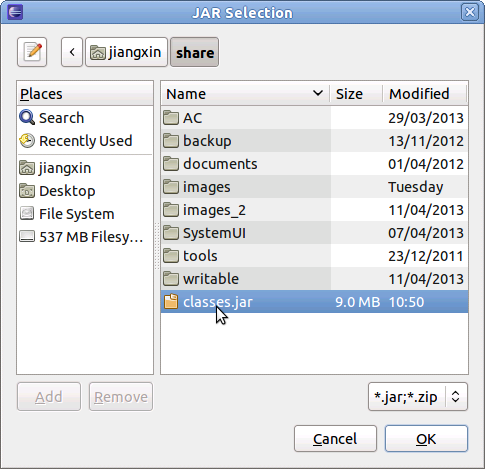
Task: Click the Places panel header
Action: tap(85, 94)
